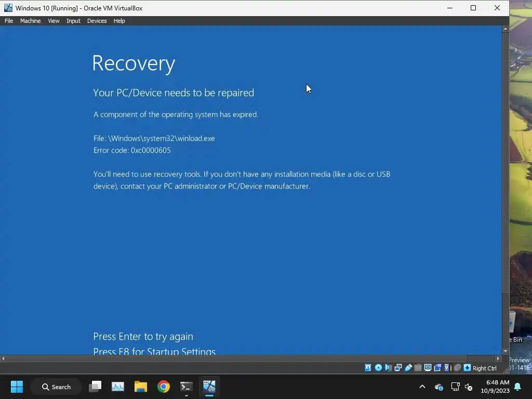Open the Devices menu
This screenshot has height=399, width=532.
97,21
